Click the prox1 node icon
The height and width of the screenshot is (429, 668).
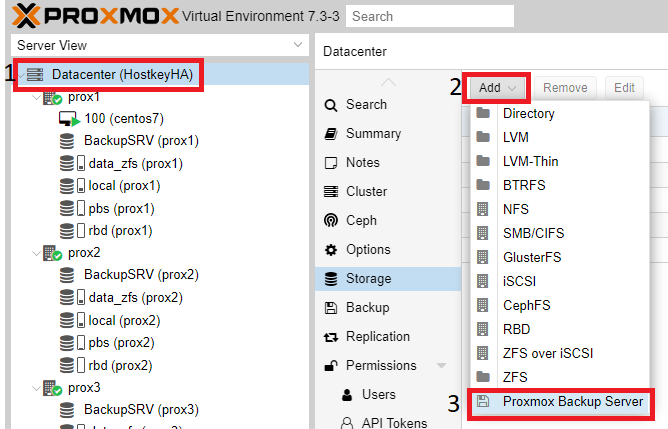pos(52,97)
